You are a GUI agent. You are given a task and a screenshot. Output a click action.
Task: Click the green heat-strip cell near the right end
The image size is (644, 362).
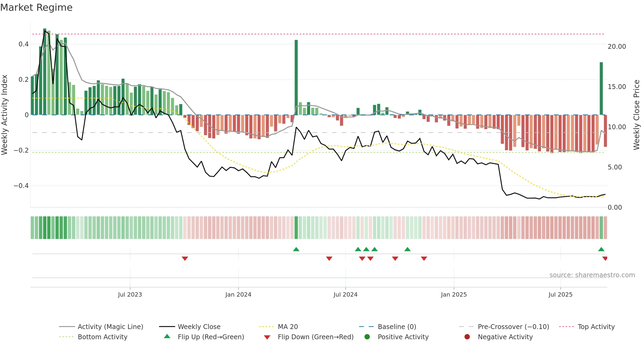601,228
